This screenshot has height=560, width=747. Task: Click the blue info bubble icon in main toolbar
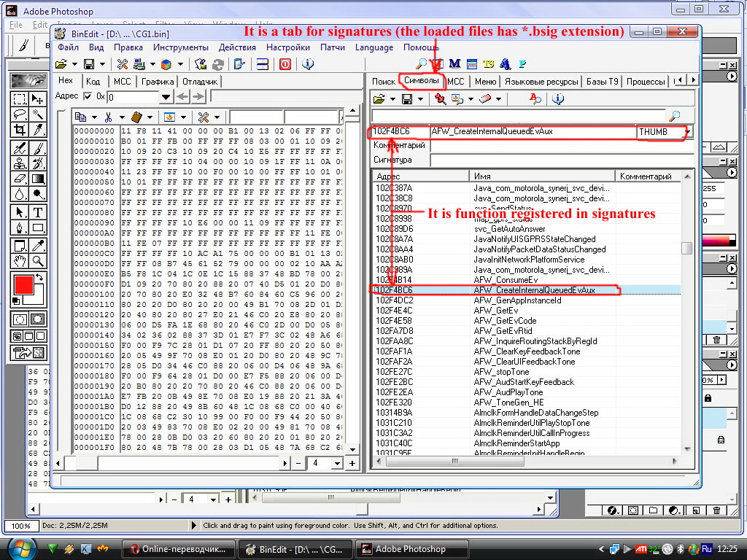308,64
